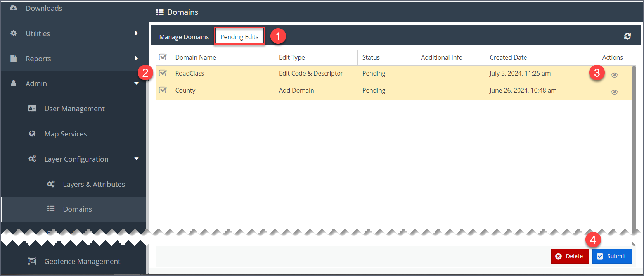This screenshot has height=276, width=644.
Task: Sort by Domain Name column header
Action: [196, 57]
